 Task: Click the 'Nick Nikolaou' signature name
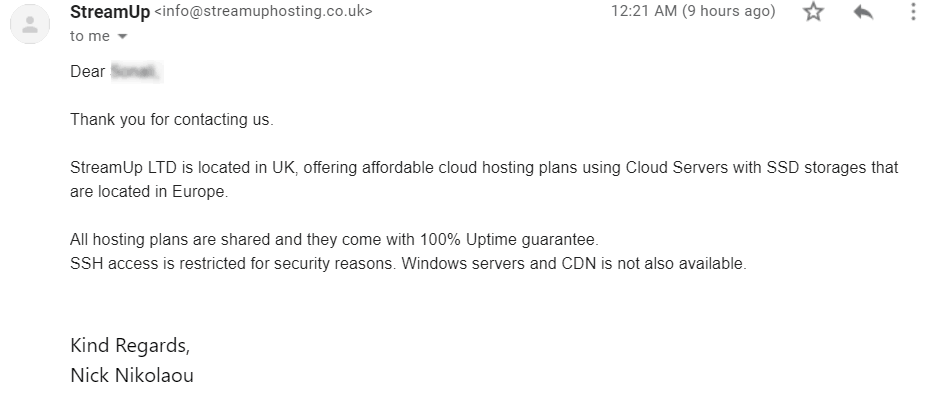pos(132,375)
